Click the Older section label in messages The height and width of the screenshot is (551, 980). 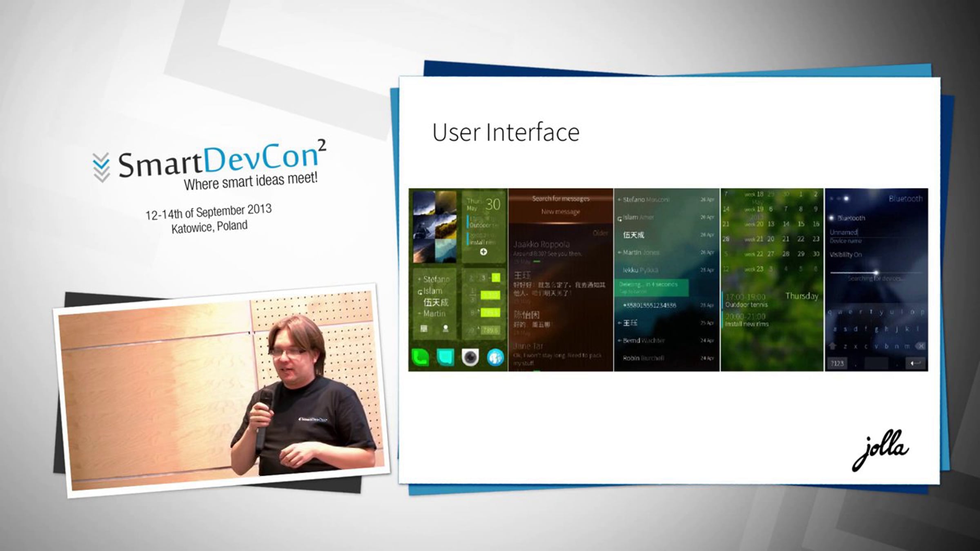point(600,233)
